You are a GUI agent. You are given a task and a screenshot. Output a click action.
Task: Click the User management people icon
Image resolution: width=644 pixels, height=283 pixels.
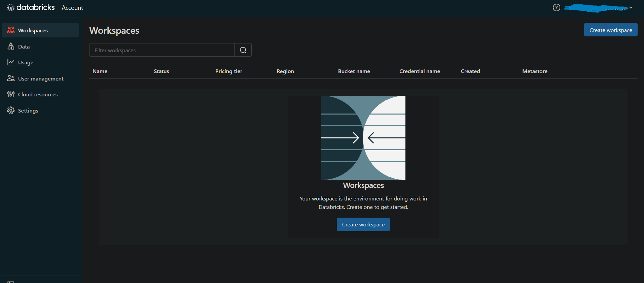[x=11, y=78]
